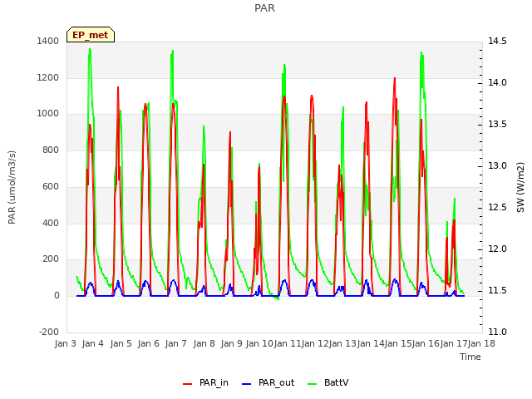Screen dimensions: 532x399
Task: Click the 600 left axis value
Action: (x=51, y=186)
